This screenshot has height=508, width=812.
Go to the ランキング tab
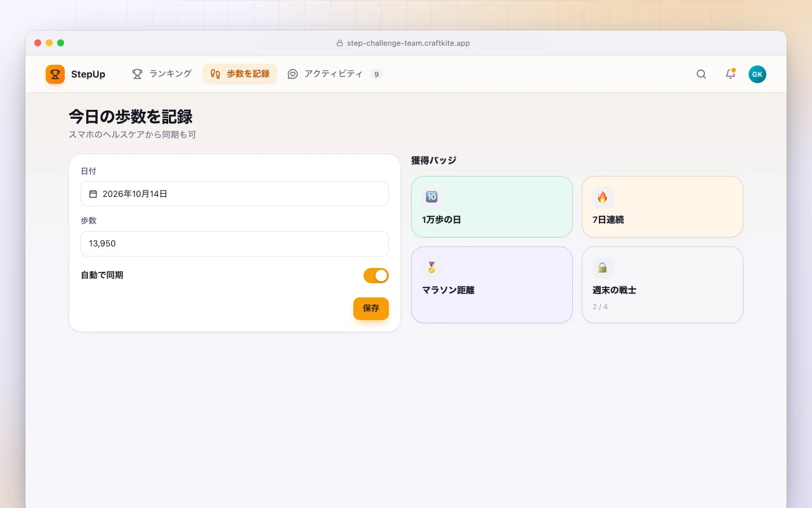(x=162, y=74)
